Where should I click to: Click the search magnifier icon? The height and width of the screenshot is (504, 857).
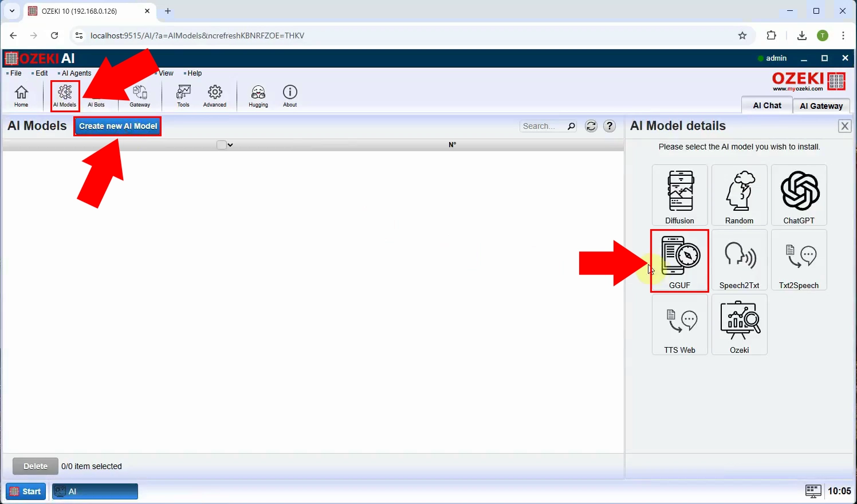click(x=571, y=127)
